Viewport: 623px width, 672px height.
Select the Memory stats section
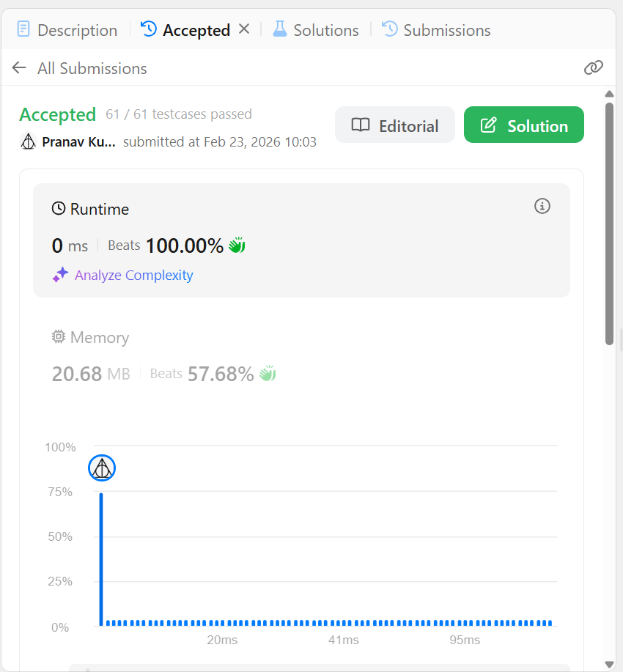coord(163,357)
